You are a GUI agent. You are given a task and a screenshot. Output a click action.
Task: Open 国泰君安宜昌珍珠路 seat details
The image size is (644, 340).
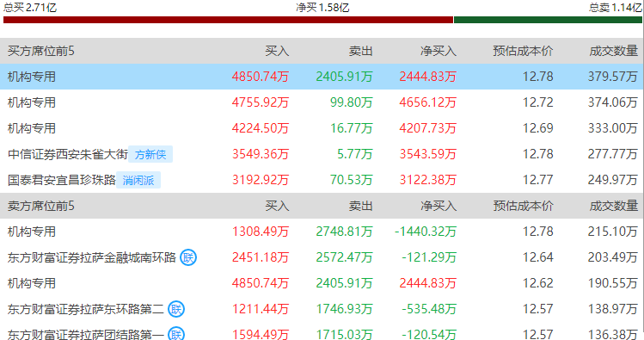point(62,180)
